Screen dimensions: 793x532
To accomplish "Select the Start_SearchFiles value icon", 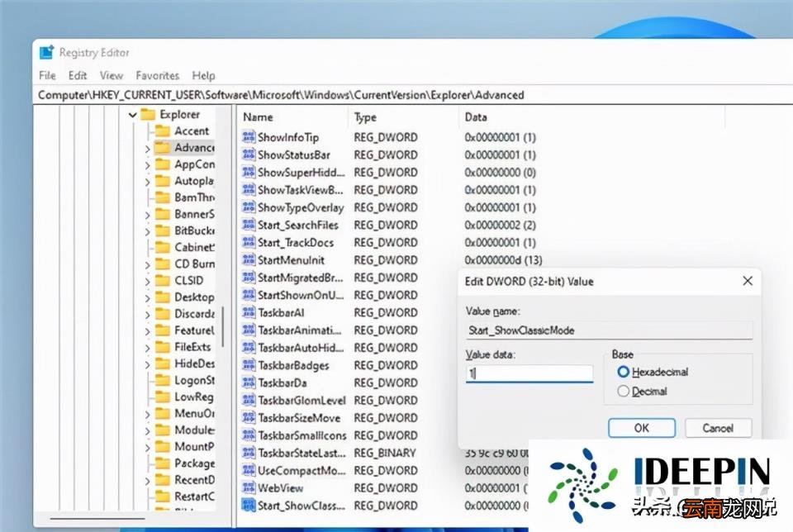I will 249,225.
